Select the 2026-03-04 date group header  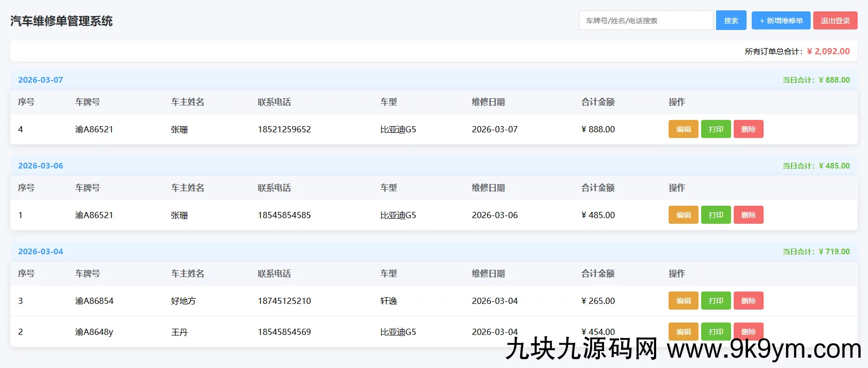[41, 252]
